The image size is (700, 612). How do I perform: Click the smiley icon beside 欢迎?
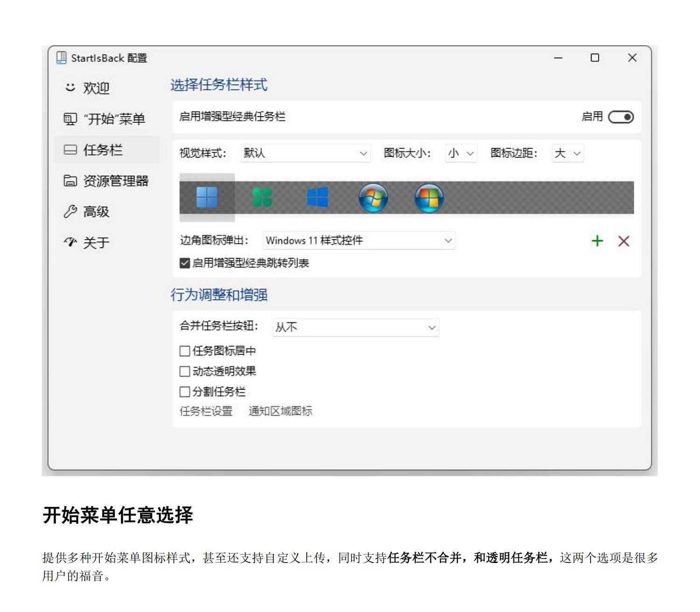coord(70,87)
